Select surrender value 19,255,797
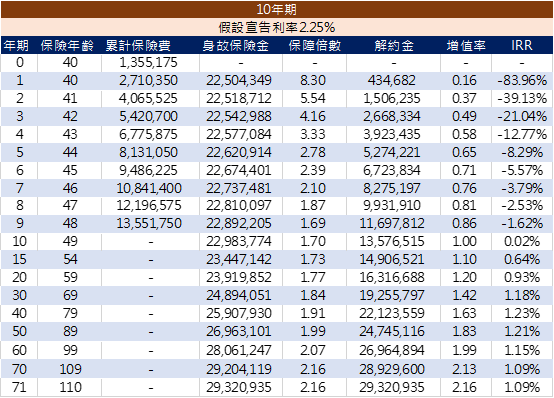 pyautogui.click(x=392, y=295)
